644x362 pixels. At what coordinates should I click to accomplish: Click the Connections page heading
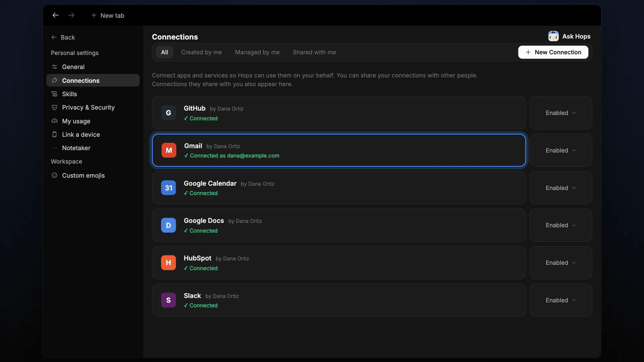pos(175,37)
